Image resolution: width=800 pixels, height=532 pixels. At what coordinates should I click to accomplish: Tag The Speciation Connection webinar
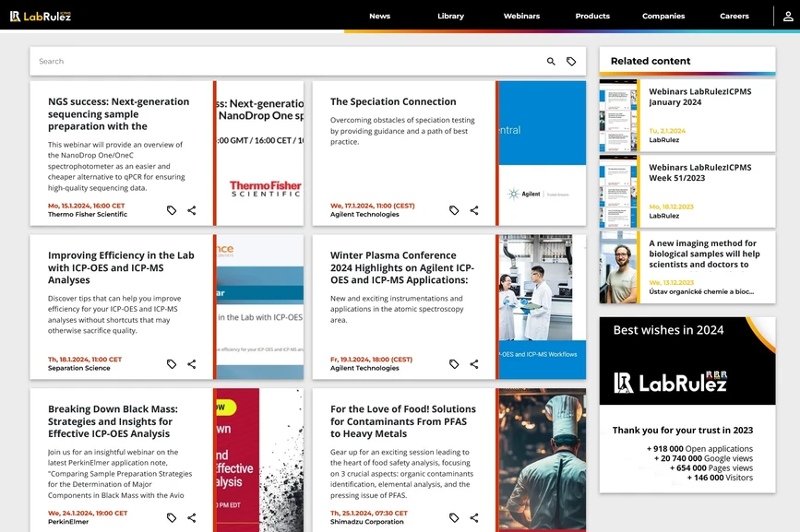[x=454, y=210]
